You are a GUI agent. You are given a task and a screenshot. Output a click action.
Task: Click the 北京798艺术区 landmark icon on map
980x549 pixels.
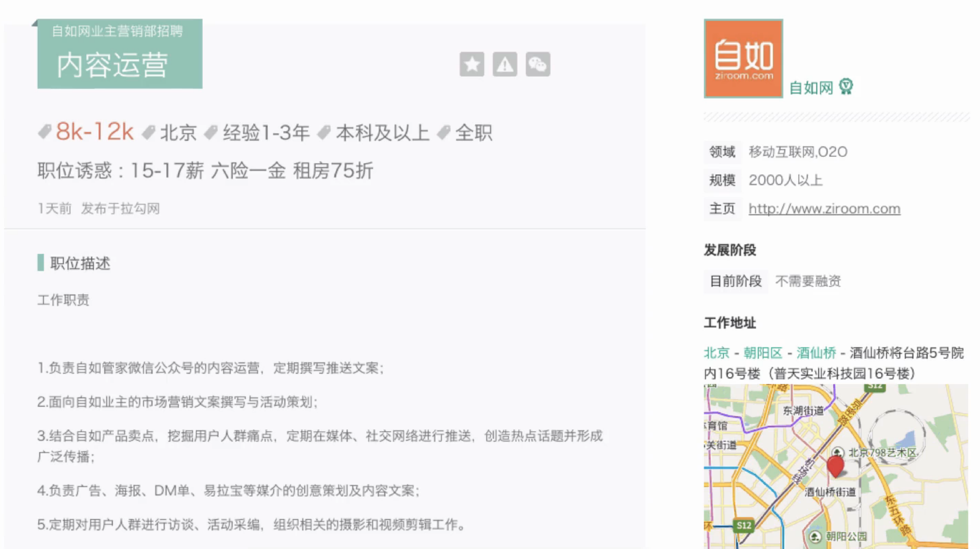coord(838,452)
